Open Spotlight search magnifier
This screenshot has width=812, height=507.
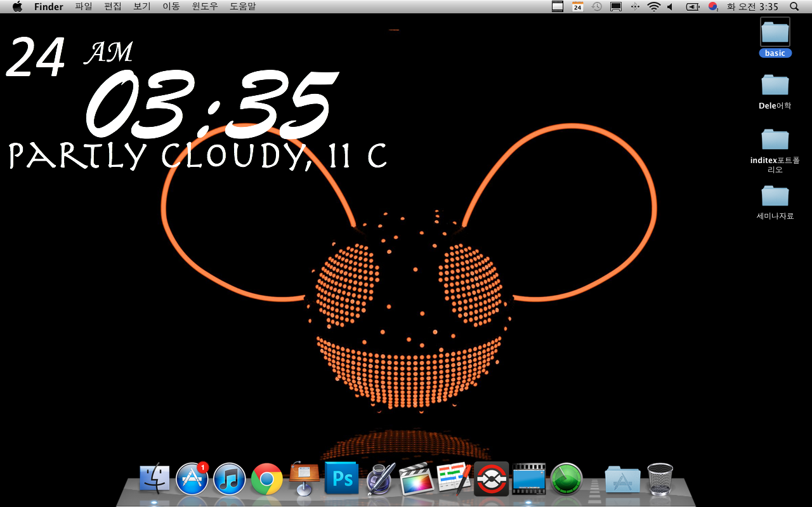pyautogui.click(x=794, y=6)
